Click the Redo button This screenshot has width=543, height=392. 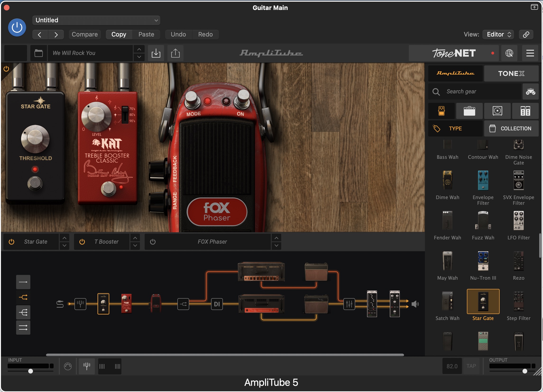[205, 34]
